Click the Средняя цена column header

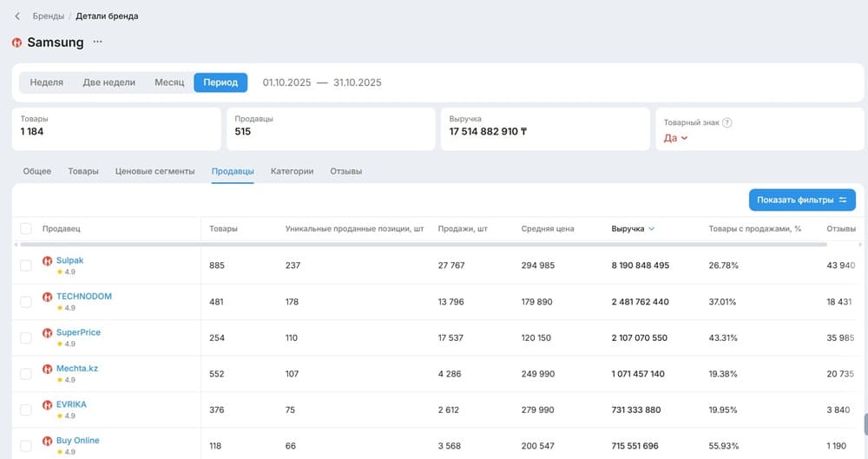point(548,229)
